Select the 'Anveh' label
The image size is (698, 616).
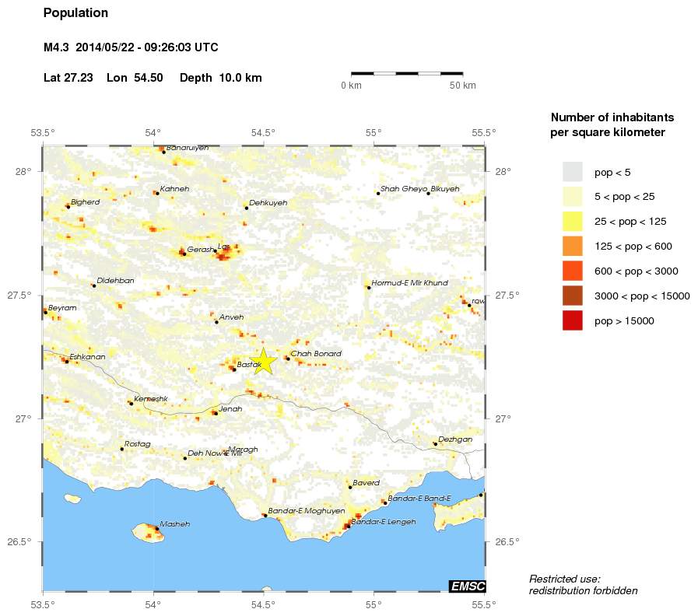[x=231, y=317]
